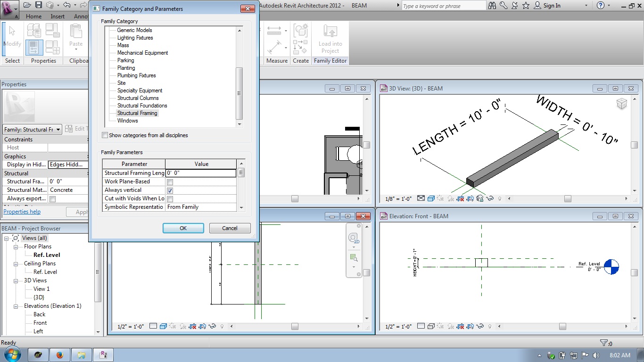Click the Save icon in quick access toolbar
This screenshot has width=644, height=362.
tap(39, 5)
